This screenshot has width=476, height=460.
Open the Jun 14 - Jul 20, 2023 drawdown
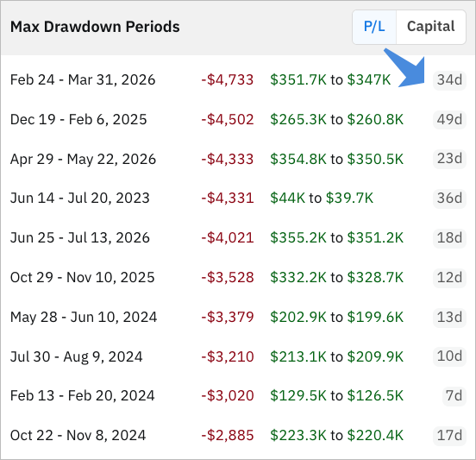[238, 198]
